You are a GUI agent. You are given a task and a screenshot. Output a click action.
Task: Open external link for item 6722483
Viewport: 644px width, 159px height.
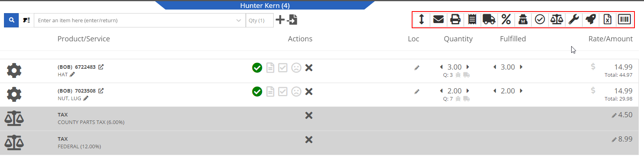pyautogui.click(x=101, y=67)
